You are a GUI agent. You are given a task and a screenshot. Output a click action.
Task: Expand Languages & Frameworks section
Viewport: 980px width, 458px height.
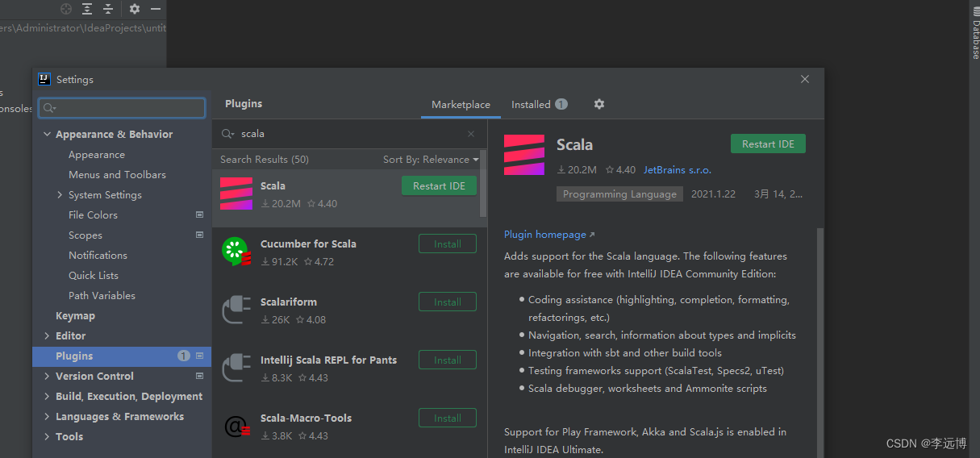[x=47, y=416]
